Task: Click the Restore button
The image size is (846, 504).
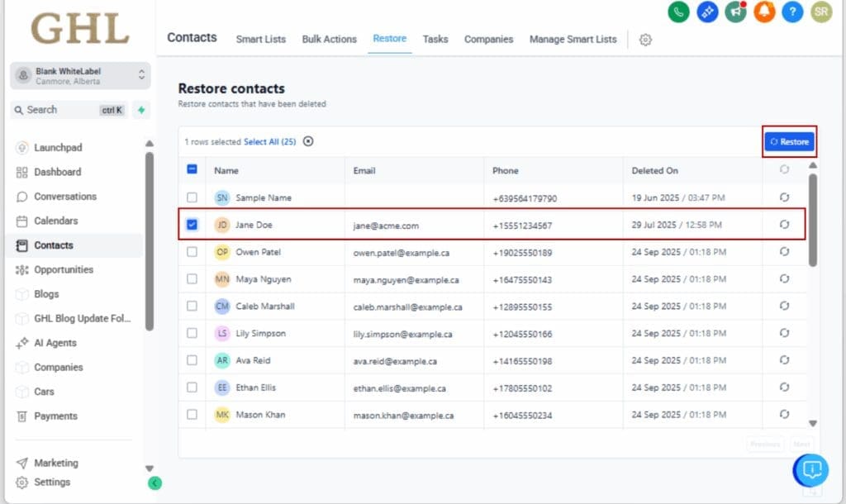Action: pyautogui.click(x=789, y=141)
